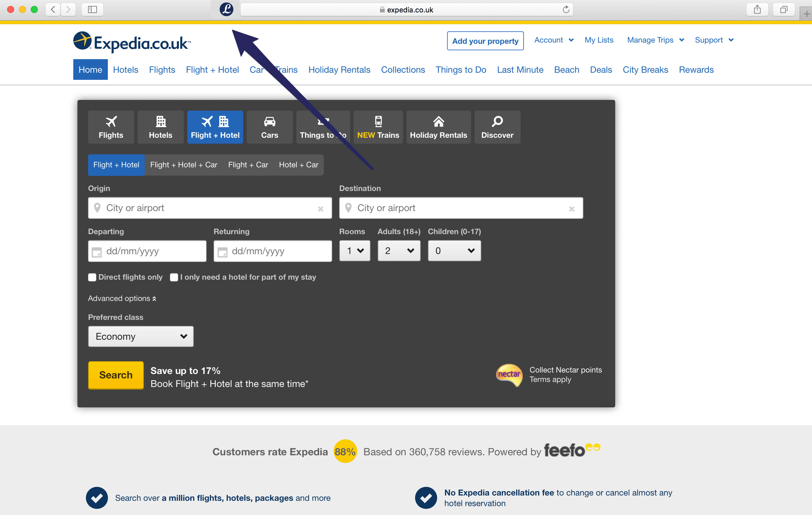Click the Destination location pin icon
812x515 pixels.
[x=348, y=208]
